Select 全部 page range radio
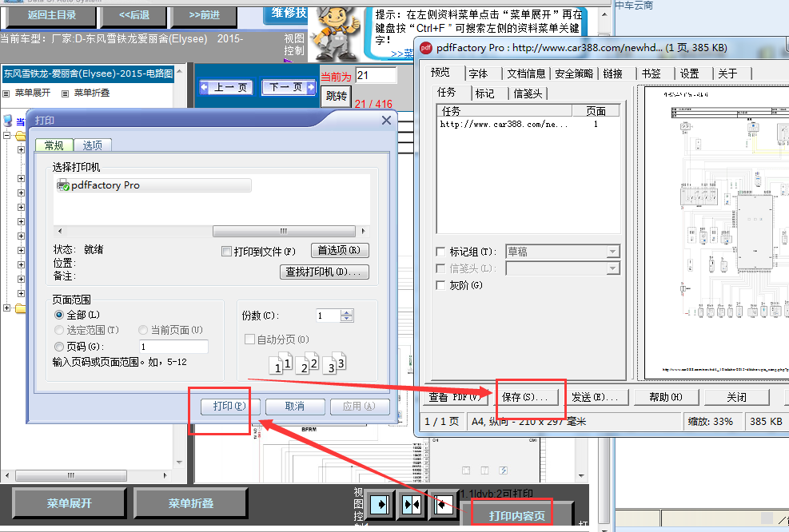The image size is (789, 532). (x=59, y=315)
